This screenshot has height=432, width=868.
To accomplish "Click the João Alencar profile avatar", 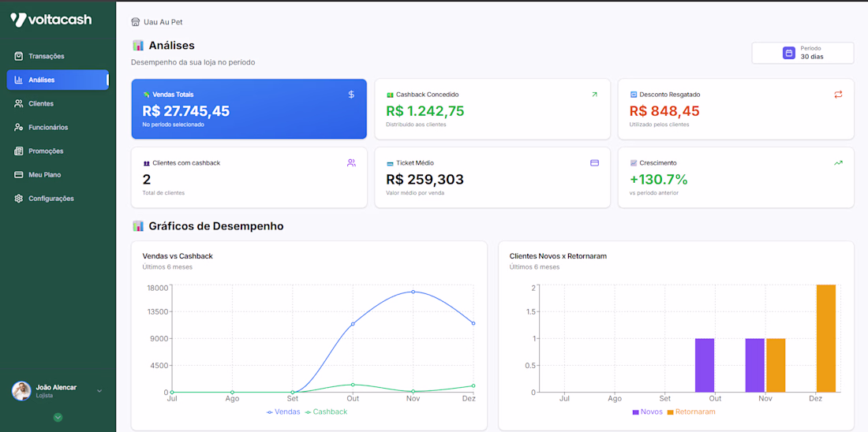I will click(x=21, y=391).
